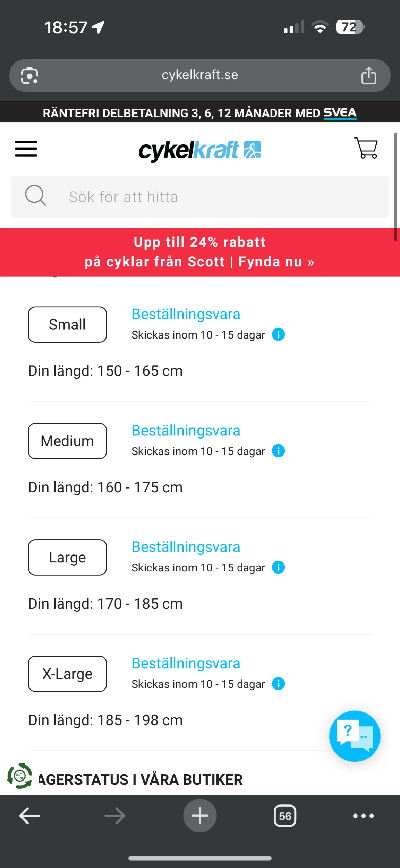Open the shopping cart
Viewport: 400px width, 868px height.
tap(366, 148)
